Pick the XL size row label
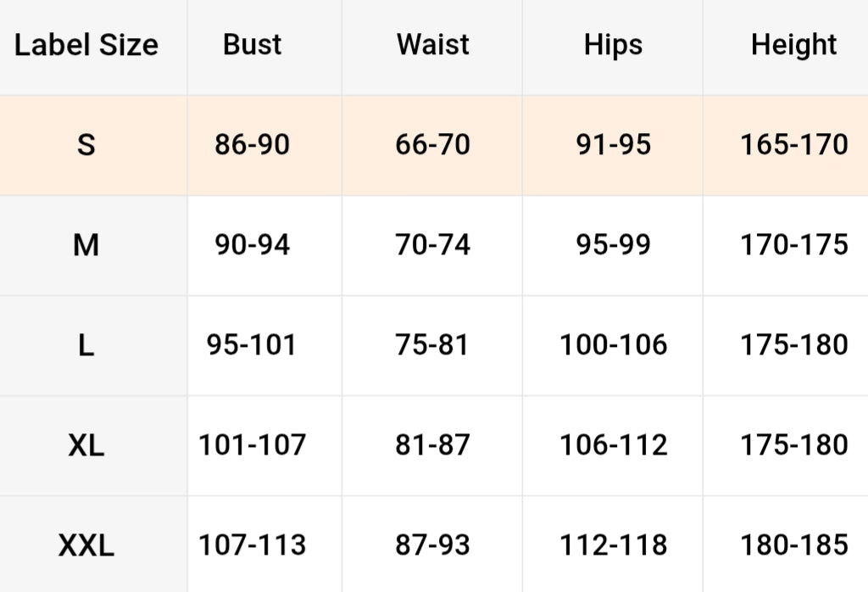 pos(86,445)
